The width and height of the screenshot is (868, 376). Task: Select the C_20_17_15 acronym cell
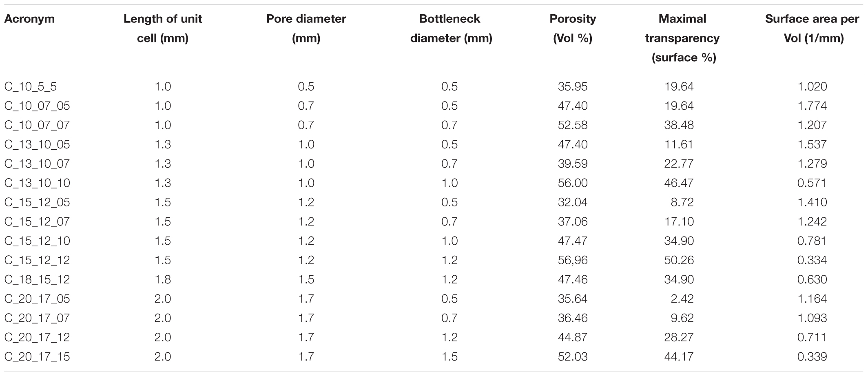tap(37, 356)
